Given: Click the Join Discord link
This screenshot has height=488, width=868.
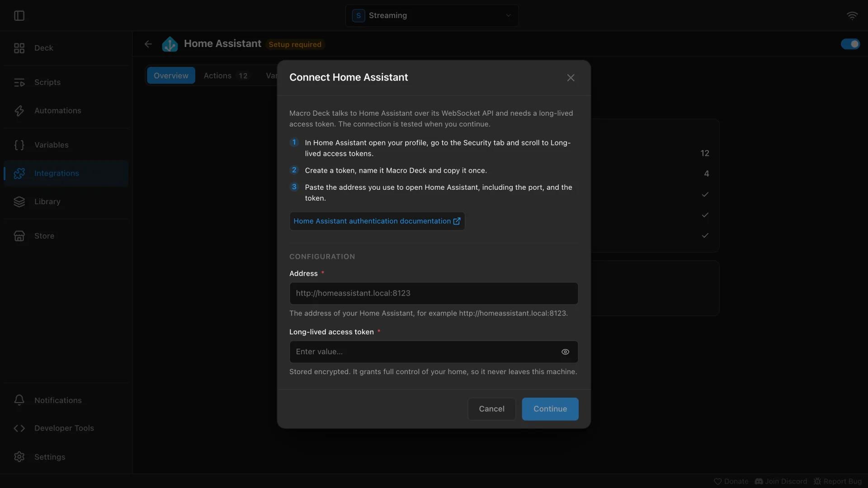Looking at the screenshot, I should [x=781, y=481].
